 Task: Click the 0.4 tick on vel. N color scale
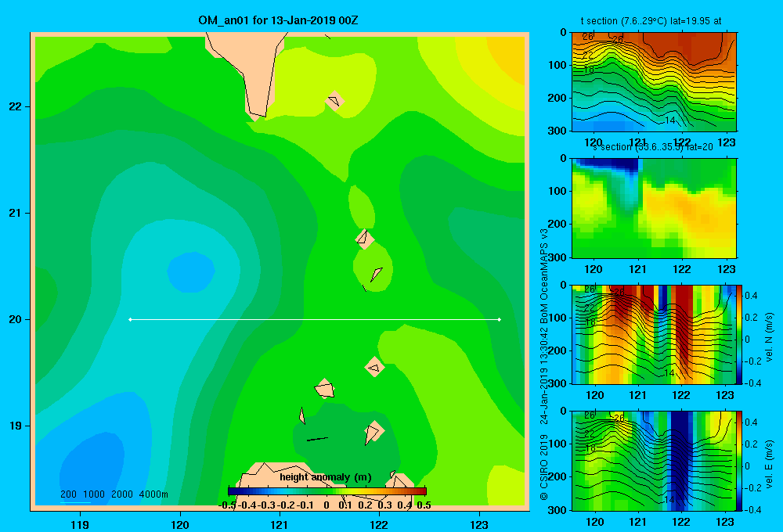[x=751, y=296]
